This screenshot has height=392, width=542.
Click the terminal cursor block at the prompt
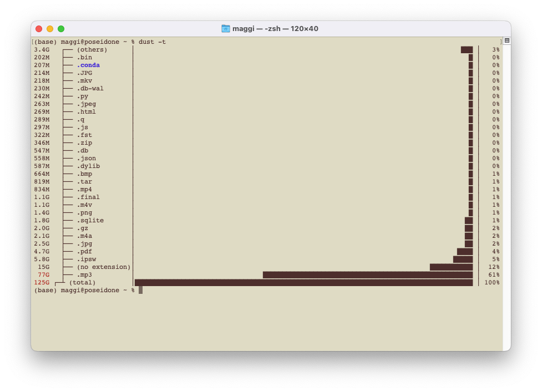141,290
